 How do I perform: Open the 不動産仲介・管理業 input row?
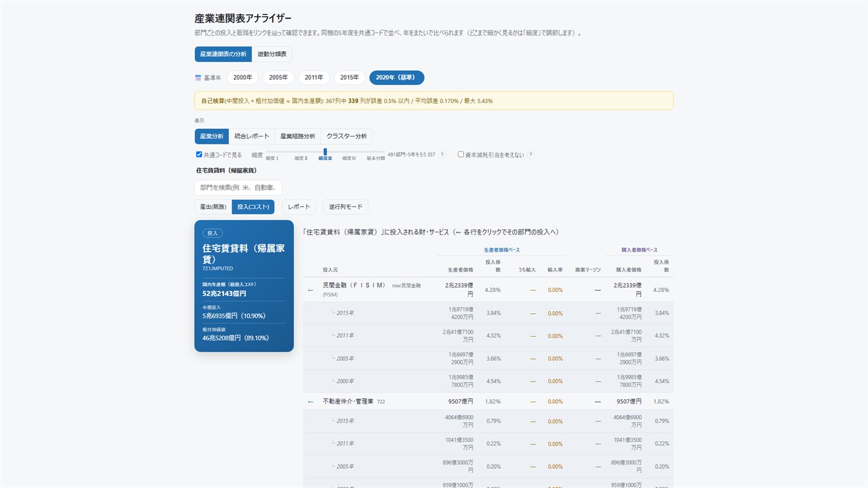[488, 401]
